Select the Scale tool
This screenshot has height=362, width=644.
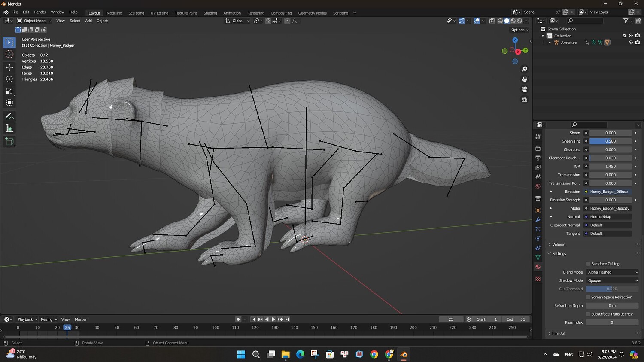(9, 91)
